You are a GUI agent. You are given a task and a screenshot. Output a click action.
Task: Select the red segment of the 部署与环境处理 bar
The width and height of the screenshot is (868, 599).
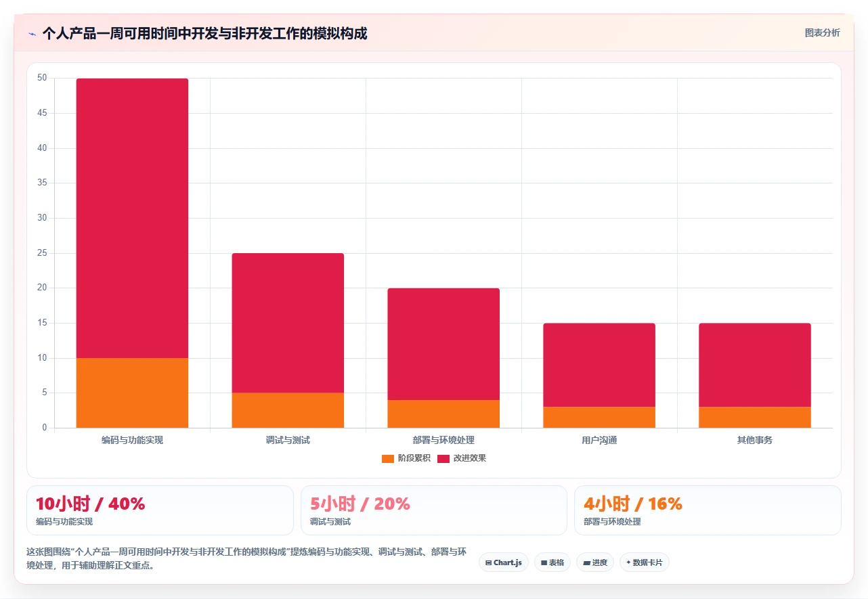(443, 344)
